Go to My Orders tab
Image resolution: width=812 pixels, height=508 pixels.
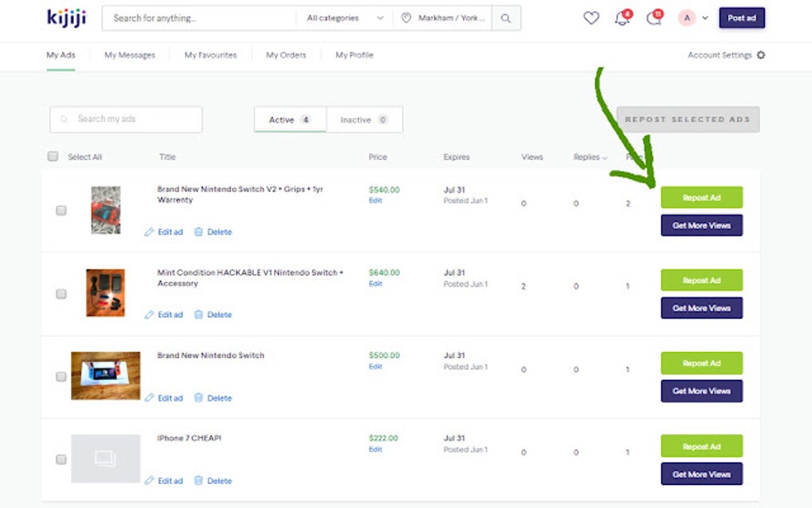point(286,55)
